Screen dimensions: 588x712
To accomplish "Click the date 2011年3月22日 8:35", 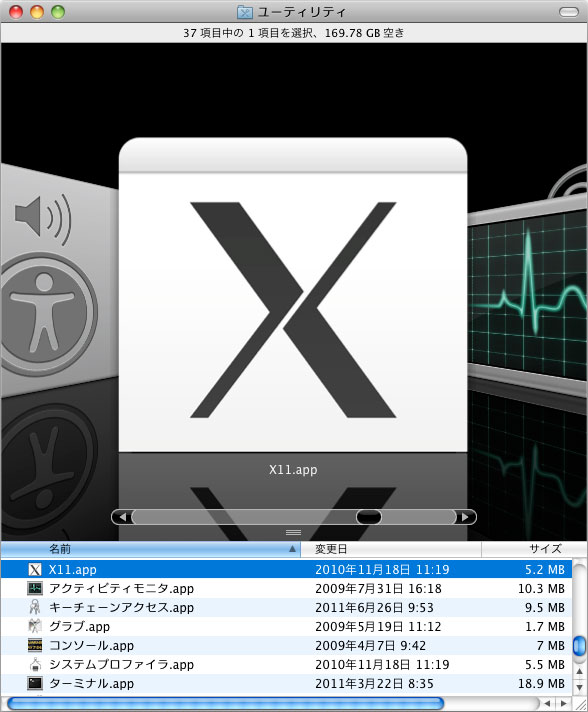I will 374,683.
